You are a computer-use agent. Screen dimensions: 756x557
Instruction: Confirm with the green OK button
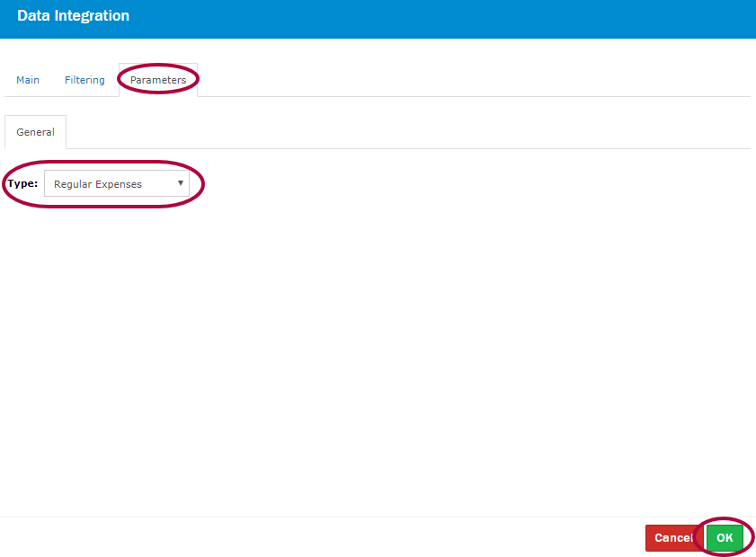725,538
